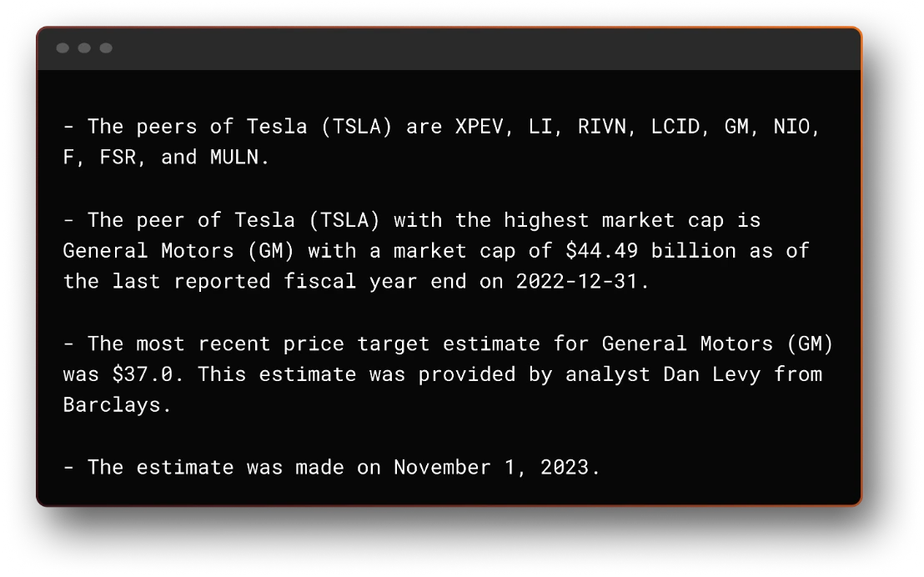Click the XPEV ticker in peers list

tap(479, 126)
